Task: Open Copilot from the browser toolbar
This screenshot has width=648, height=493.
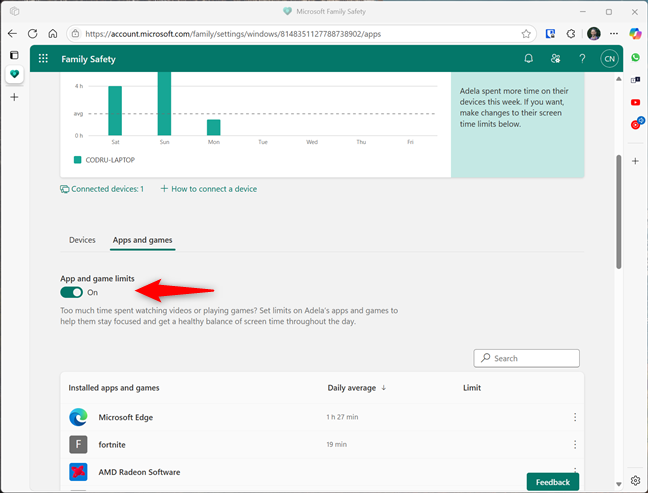Action: (635, 33)
